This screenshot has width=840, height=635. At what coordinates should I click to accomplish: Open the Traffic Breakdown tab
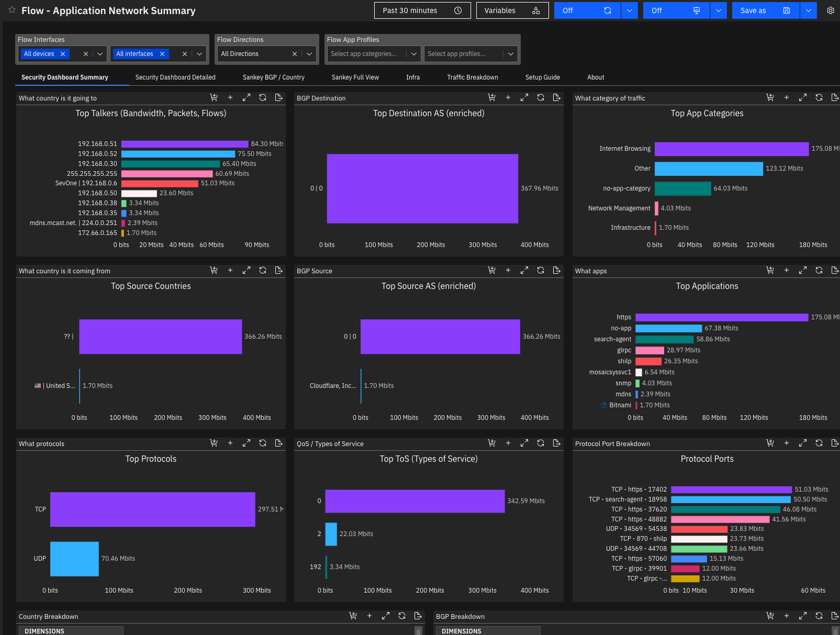click(x=472, y=77)
